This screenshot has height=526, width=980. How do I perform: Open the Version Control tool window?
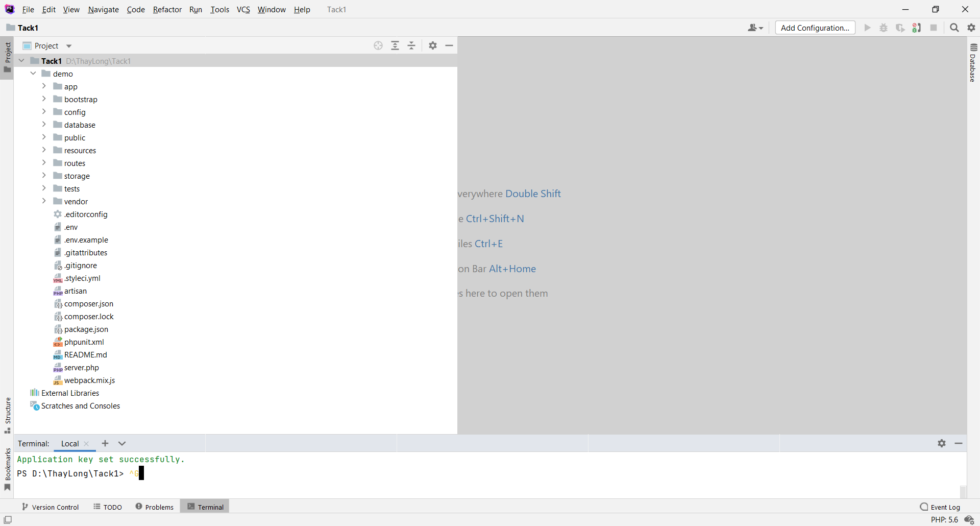pyautogui.click(x=51, y=507)
